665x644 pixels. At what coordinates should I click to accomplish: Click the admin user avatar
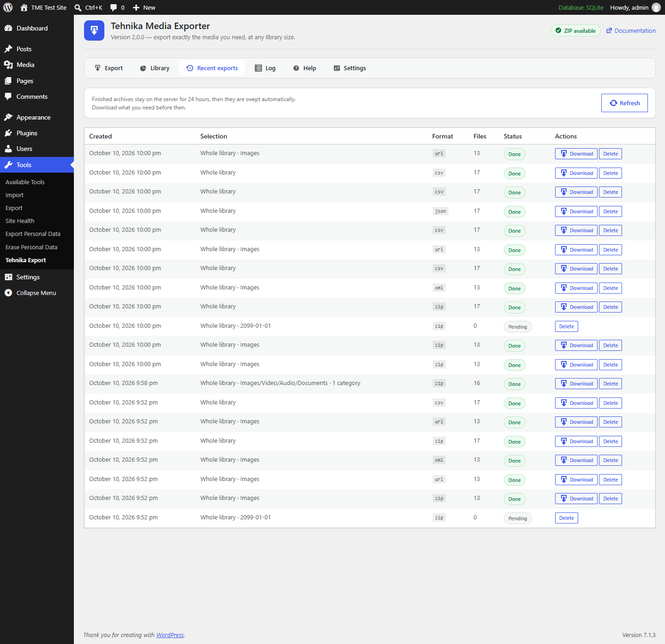pos(656,7)
